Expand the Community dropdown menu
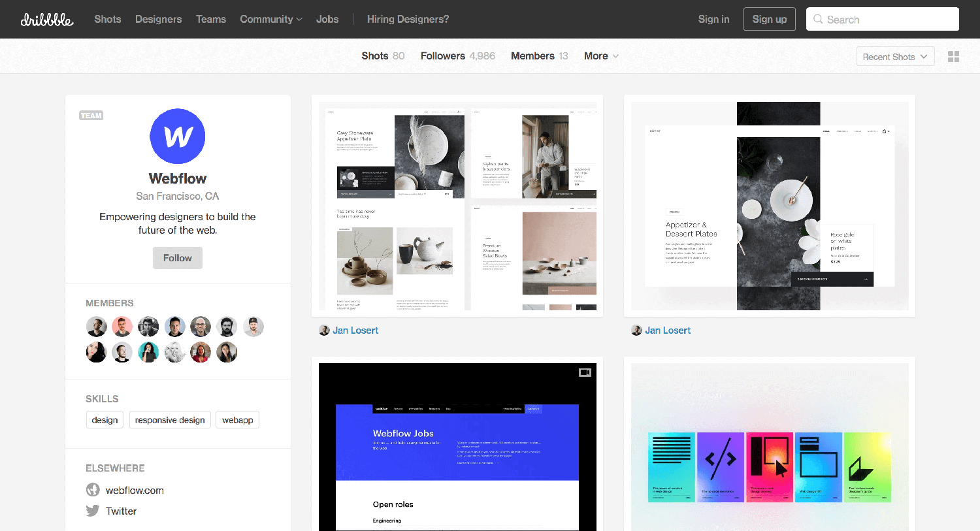This screenshot has height=531, width=980. [x=271, y=20]
